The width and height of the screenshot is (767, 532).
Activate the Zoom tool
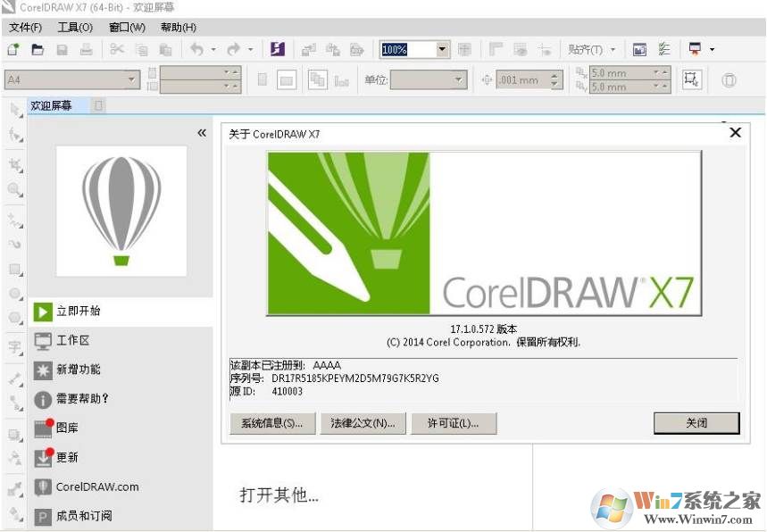[x=13, y=189]
